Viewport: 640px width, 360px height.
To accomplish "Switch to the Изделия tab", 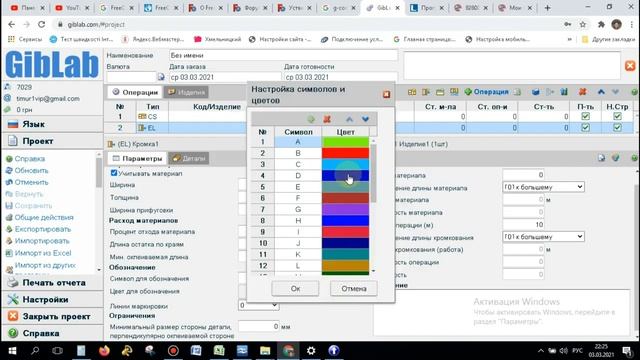I will (x=187, y=92).
